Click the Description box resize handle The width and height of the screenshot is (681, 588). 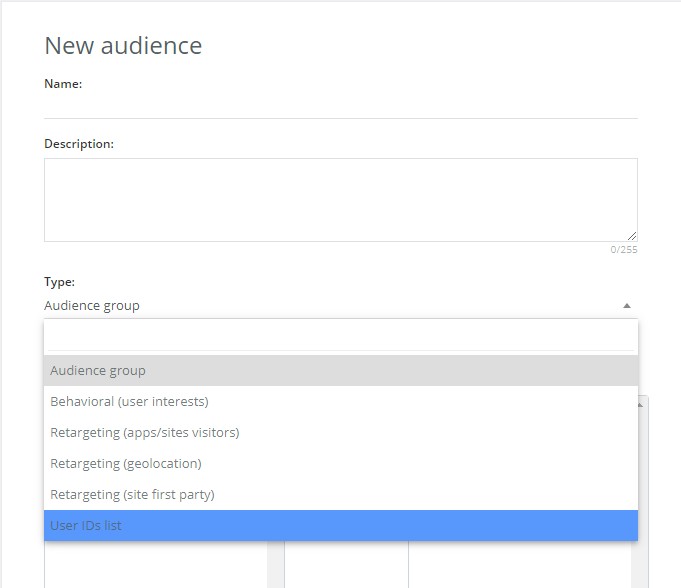pos(632,236)
